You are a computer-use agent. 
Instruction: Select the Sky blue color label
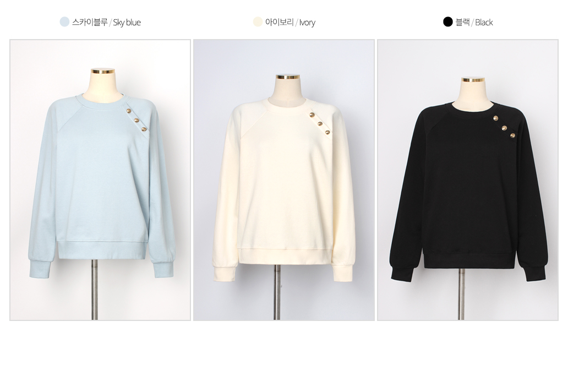(107, 22)
